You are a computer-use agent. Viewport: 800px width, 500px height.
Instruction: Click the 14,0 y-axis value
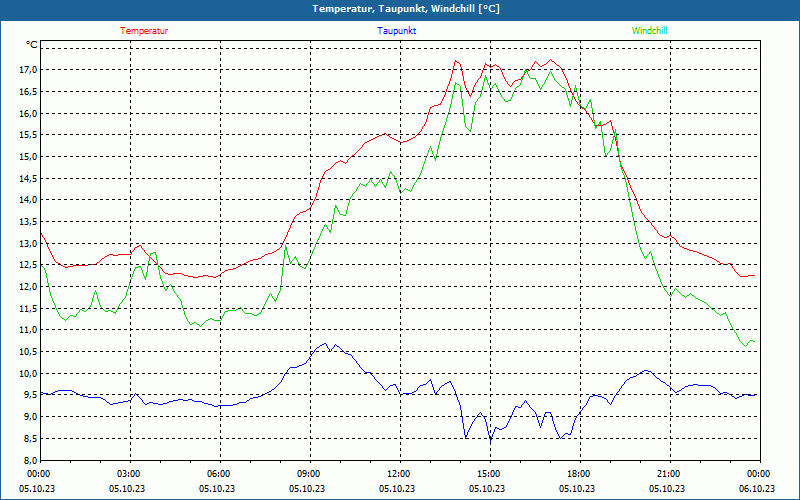(29, 200)
